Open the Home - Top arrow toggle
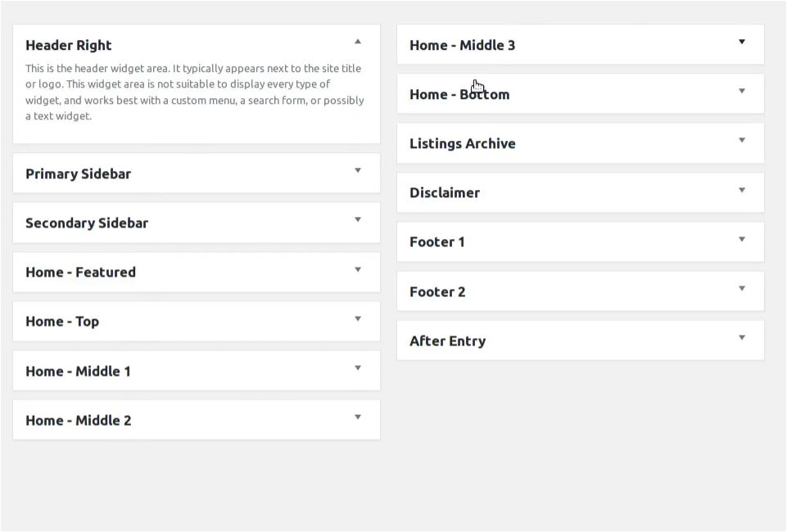 point(358,319)
